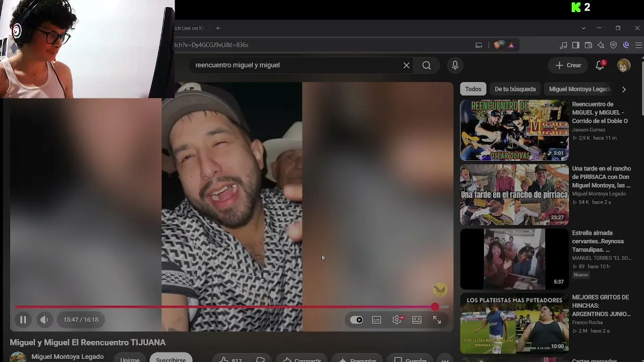Click the purple swirl extension icon

point(626,45)
